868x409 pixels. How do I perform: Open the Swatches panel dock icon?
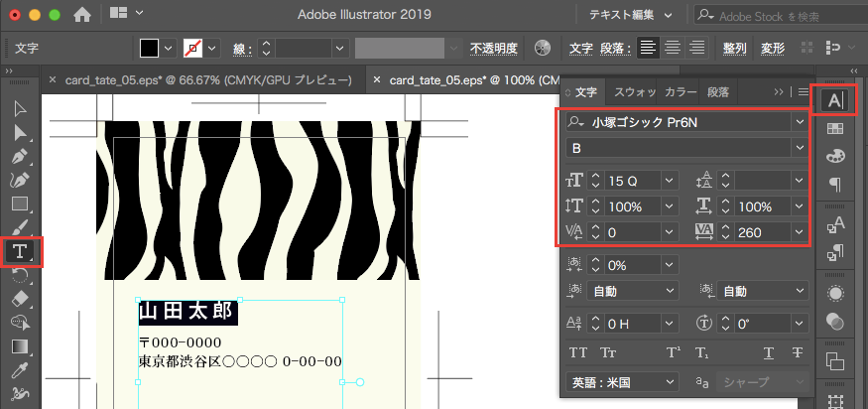pyautogui.click(x=835, y=129)
